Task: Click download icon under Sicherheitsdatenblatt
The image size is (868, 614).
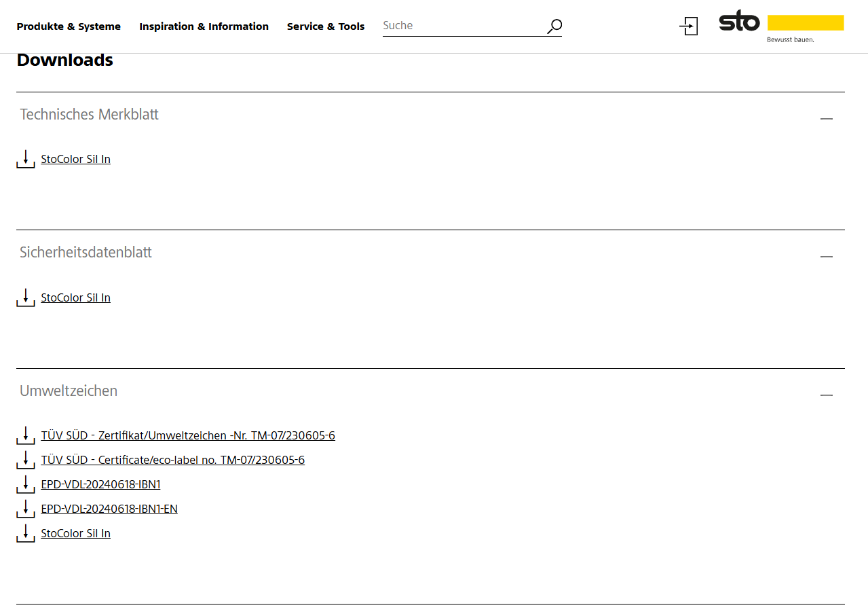Action: pos(25,297)
